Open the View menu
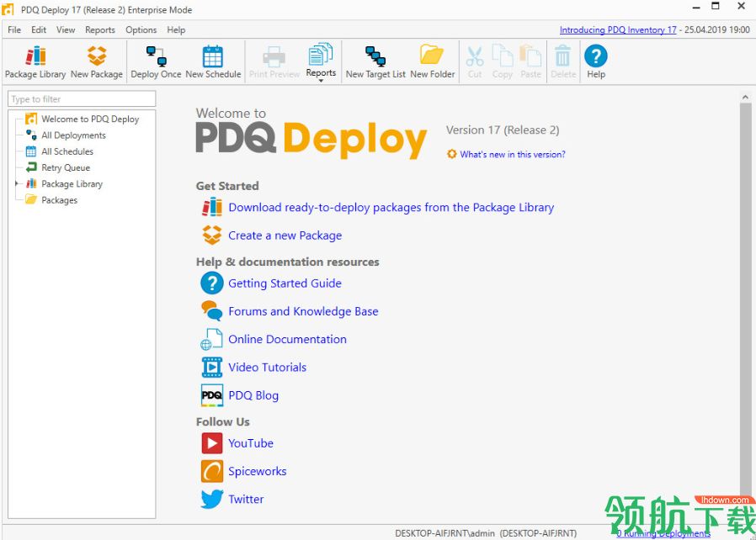The image size is (756, 540). click(x=66, y=30)
